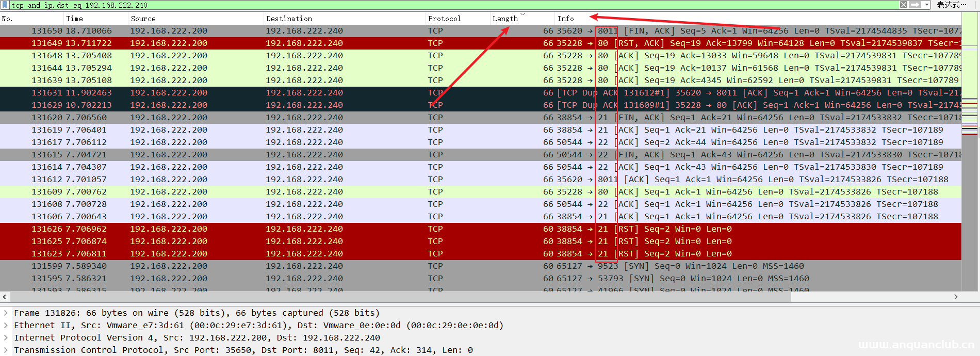Expand Internet Protocol Version 4 details
This screenshot has width=980, height=356.
(6, 337)
